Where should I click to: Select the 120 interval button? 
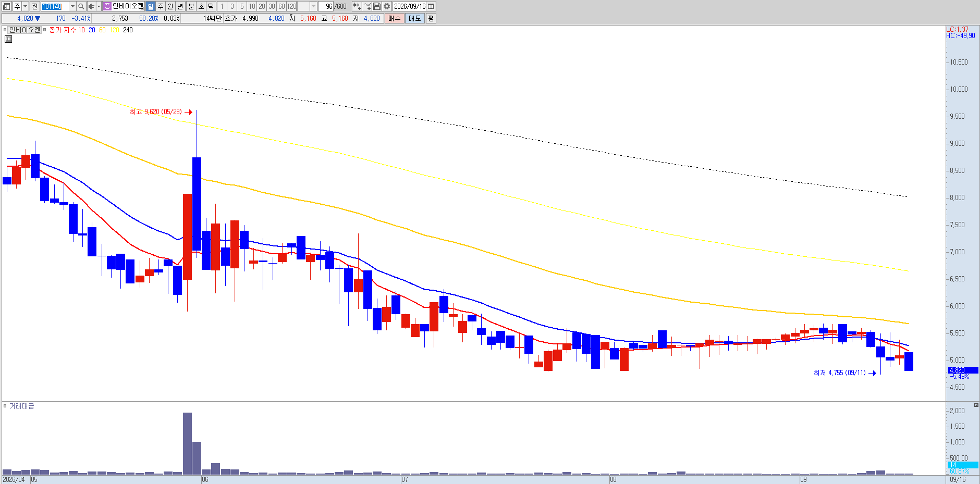click(x=292, y=6)
